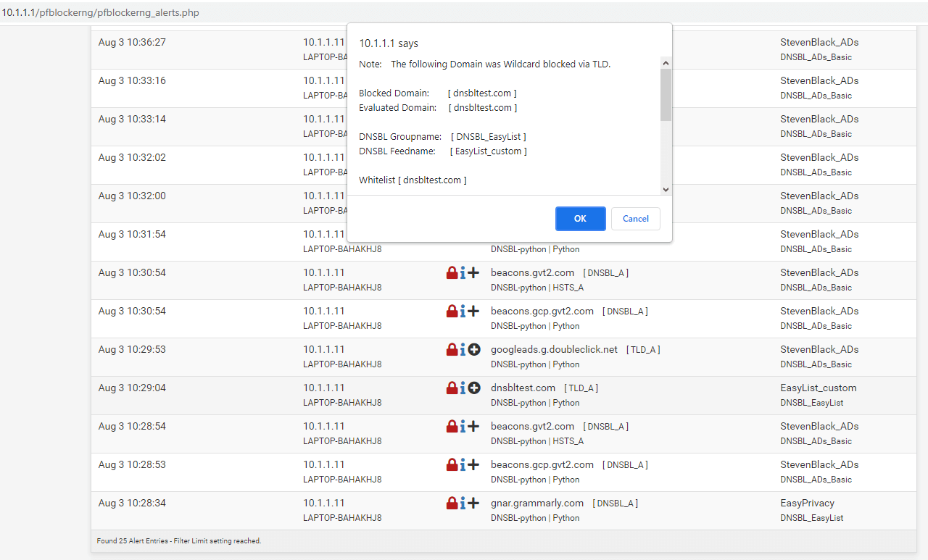The image size is (928, 560).
Task: Open the info icon for gnar.grammarly.com
Action: (x=463, y=503)
